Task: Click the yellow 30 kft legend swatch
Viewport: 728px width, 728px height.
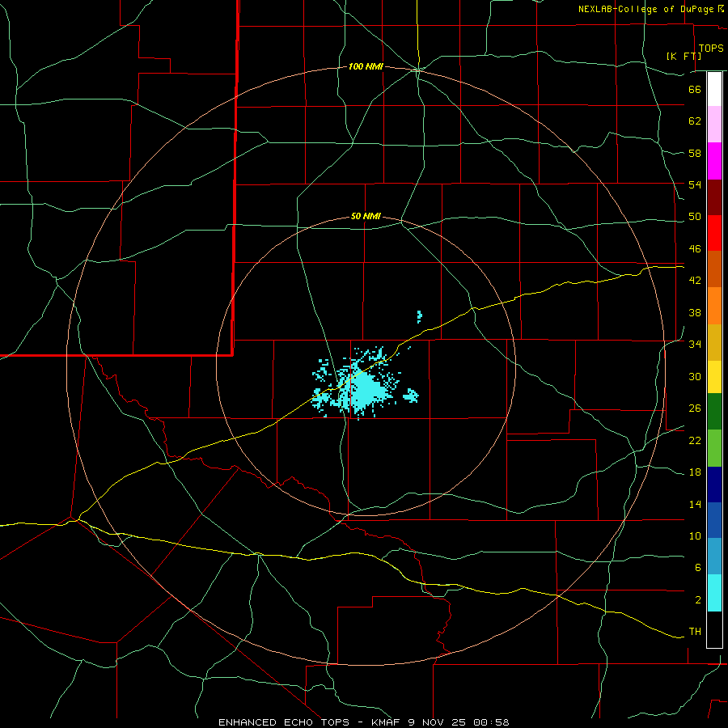Action: (x=714, y=377)
